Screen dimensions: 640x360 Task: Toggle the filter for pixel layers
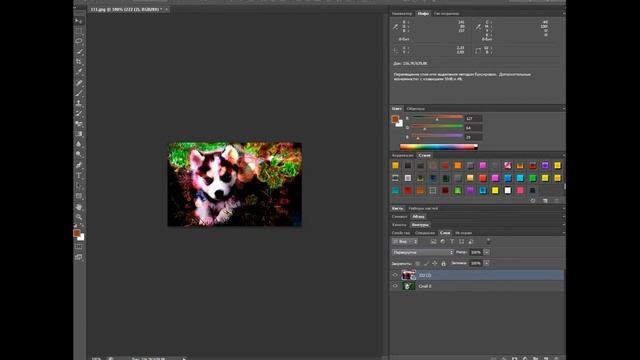[433, 242]
